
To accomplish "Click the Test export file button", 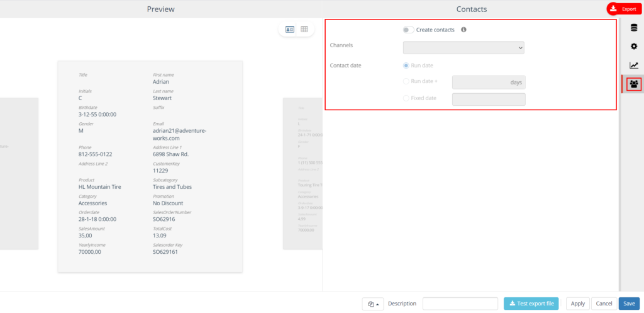I will pyautogui.click(x=531, y=304).
